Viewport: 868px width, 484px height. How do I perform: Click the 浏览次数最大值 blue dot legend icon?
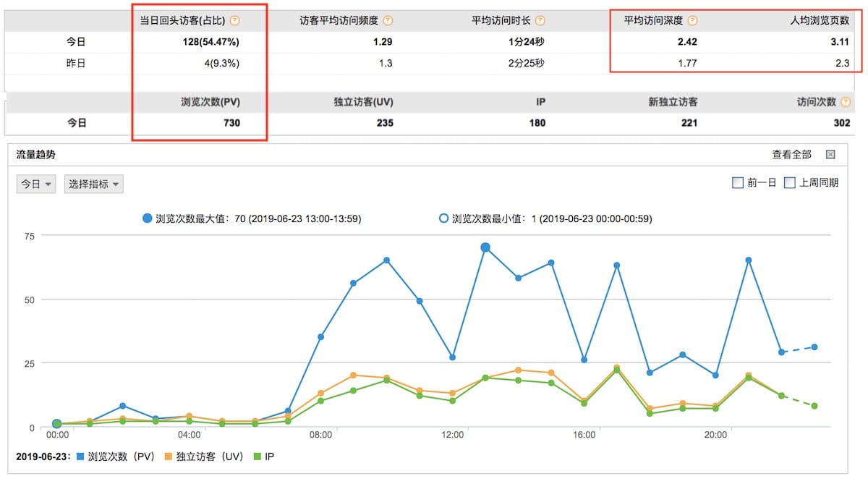tap(148, 218)
